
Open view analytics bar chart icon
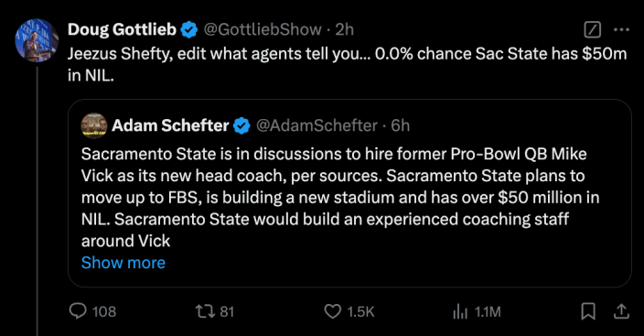[460, 311]
